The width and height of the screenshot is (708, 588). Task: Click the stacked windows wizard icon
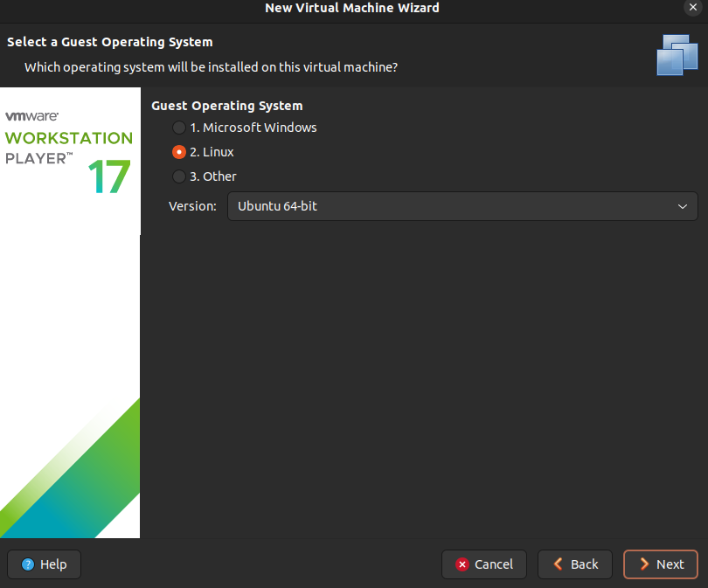pos(677,55)
